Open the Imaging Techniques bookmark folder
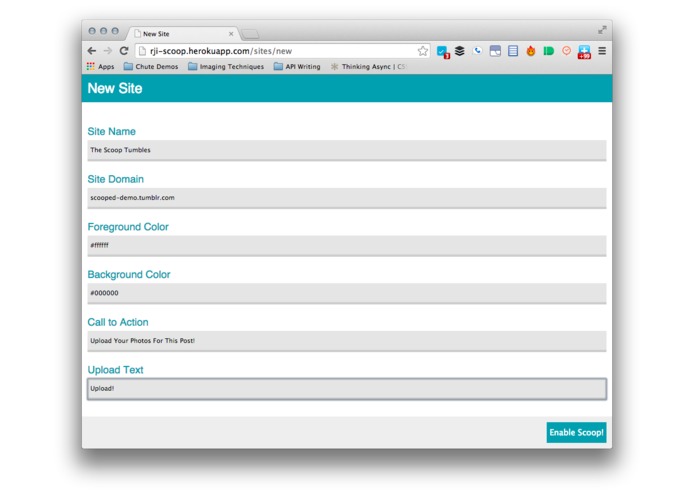Image resolution: width=695 pixels, height=494 pixels. coord(226,66)
